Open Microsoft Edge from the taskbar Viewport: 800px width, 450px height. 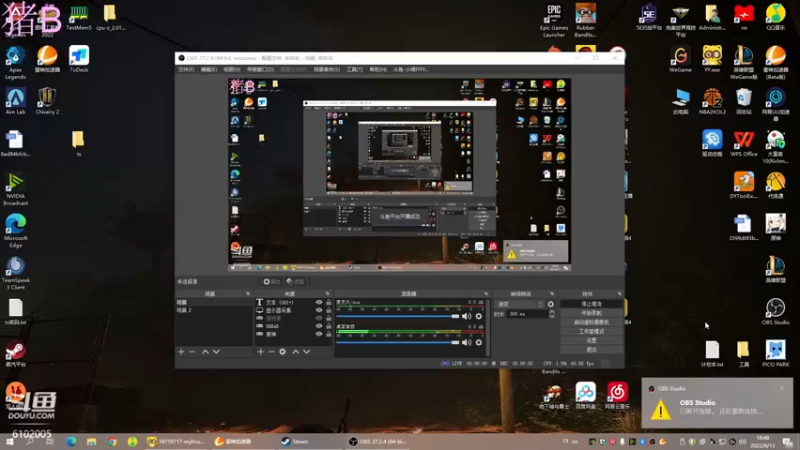click(71, 441)
